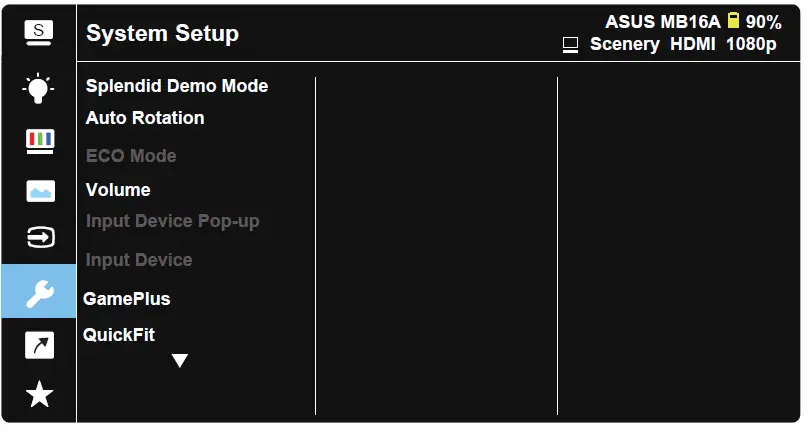Screen dimensions: 808x432
Task: Open the Color settings icon
Action: pos(39,140)
